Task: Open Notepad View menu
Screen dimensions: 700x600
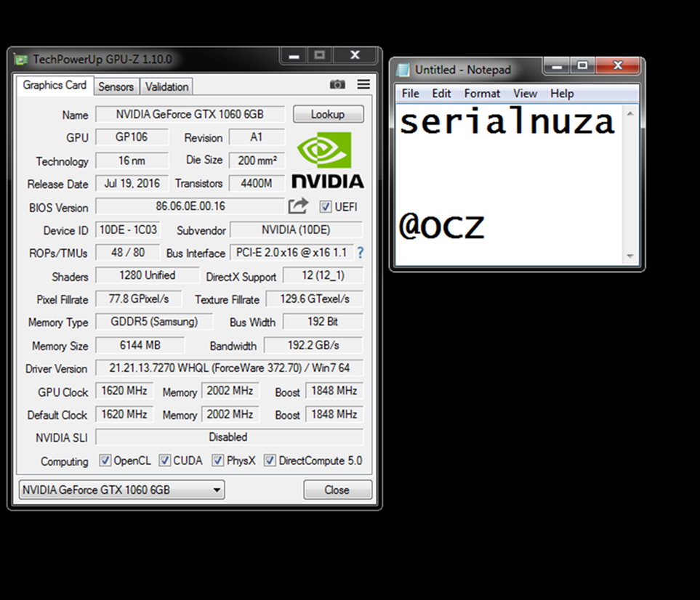Action: (x=525, y=94)
